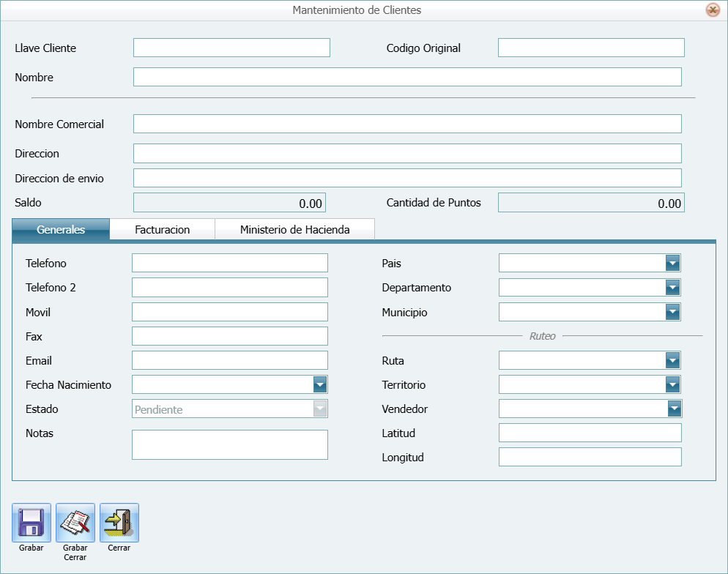The width and height of the screenshot is (728, 574).
Task: Select a Vendedor from the dropdown
Action: coord(675,409)
